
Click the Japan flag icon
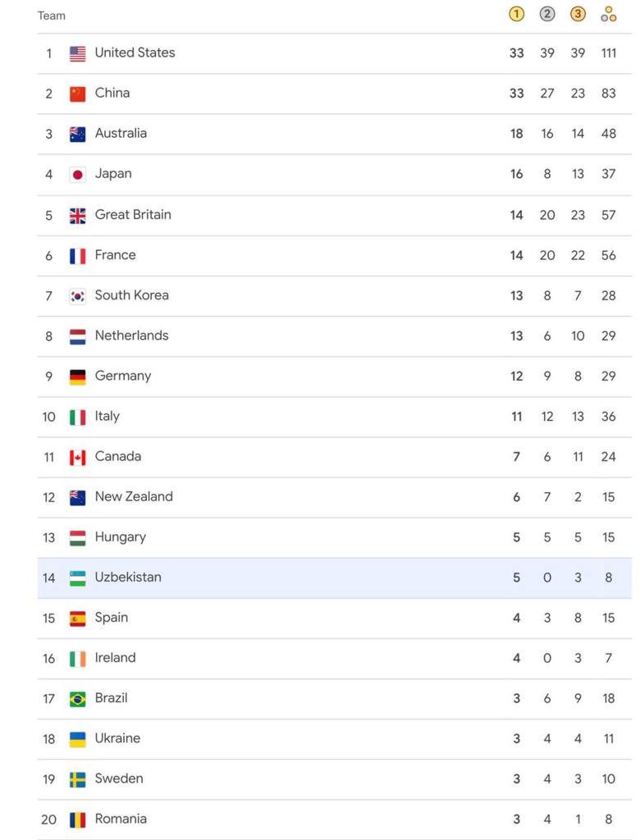pyautogui.click(x=78, y=174)
